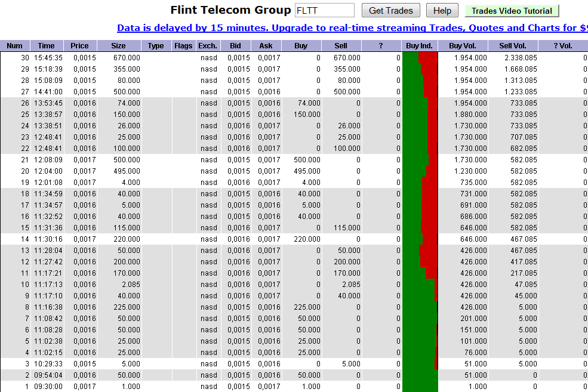Click the Exch. column header
This screenshot has height=392, width=588.
click(x=208, y=46)
